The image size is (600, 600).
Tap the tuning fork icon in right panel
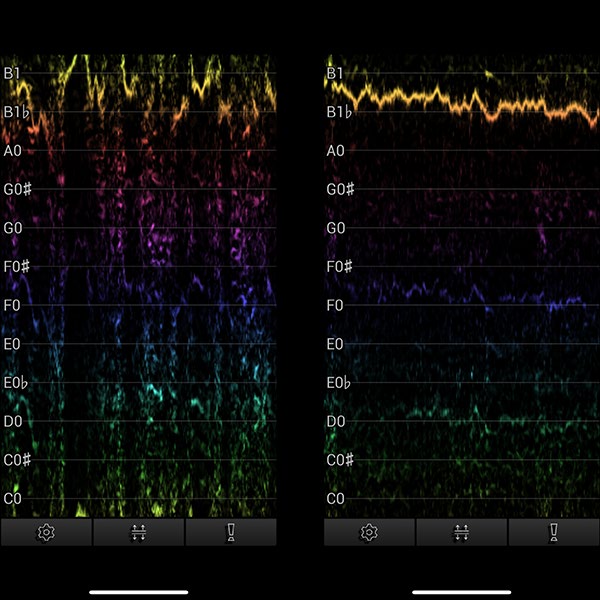point(553,532)
